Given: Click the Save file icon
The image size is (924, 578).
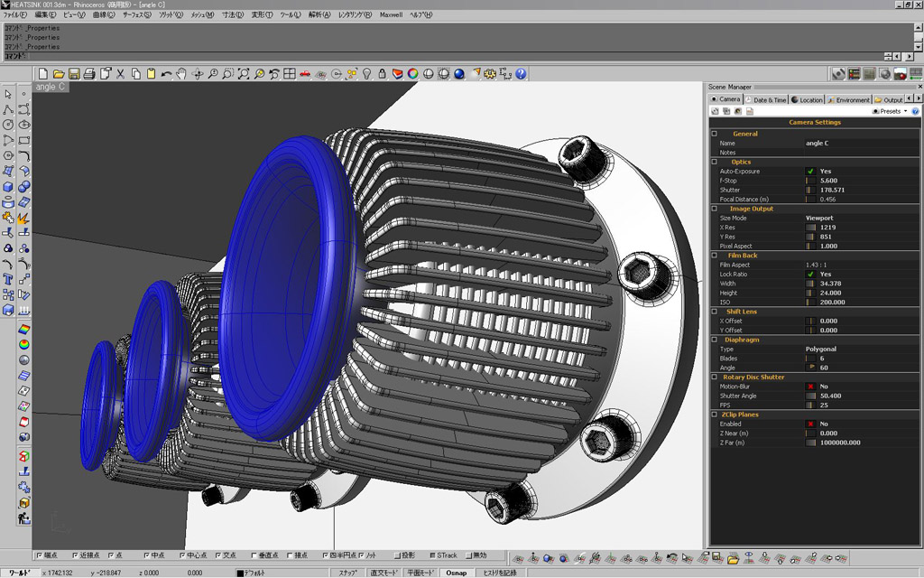Looking at the screenshot, I should coord(74,73).
